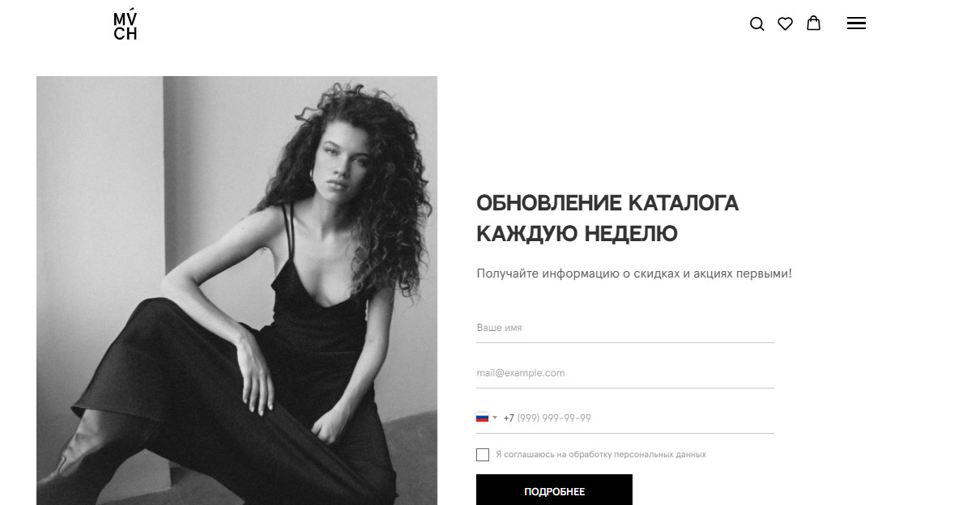Tick the personal data consent checkbox

(x=483, y=455)
